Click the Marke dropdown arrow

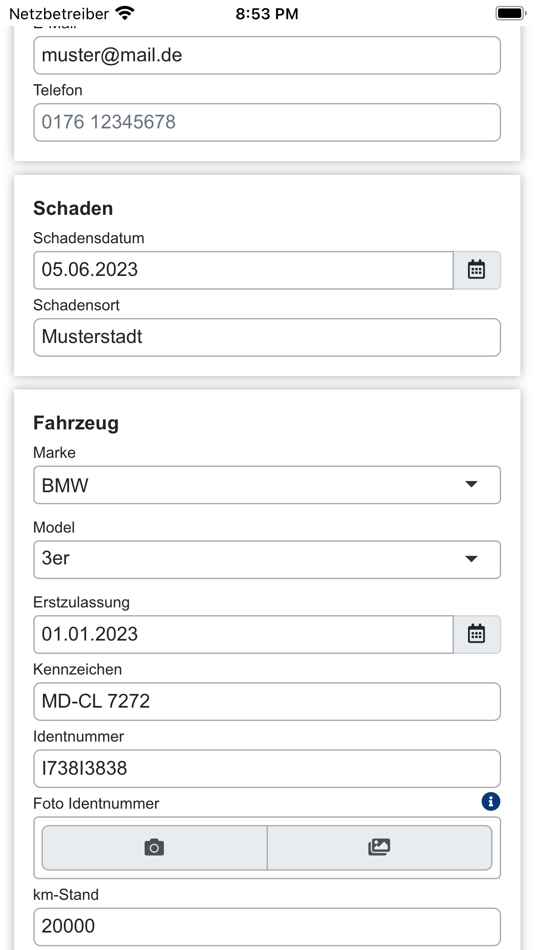(472, 484)
